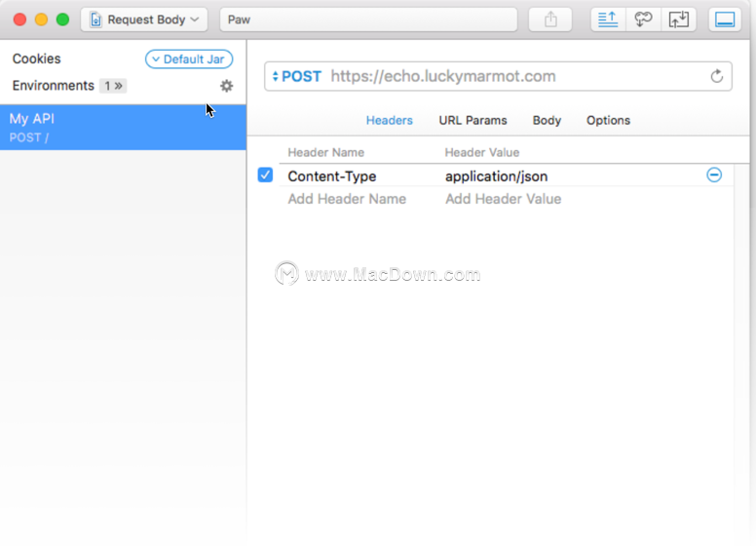Uncheck the Content-Type header checkbox
This screenshot has width=756, height=546.
pyautogui.click(x=265, y=175)
